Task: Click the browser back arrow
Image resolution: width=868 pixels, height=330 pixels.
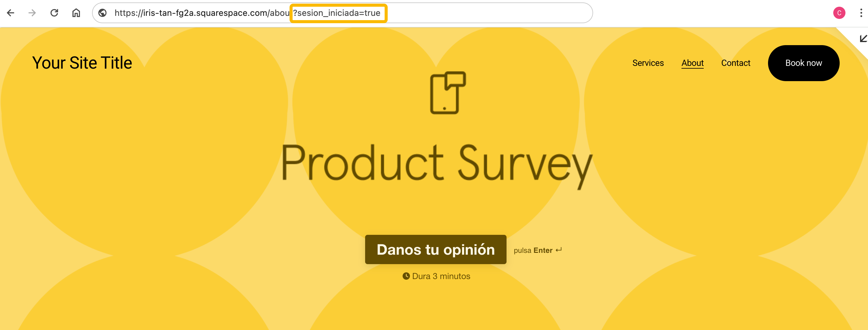Action: [x=11, y=13]
